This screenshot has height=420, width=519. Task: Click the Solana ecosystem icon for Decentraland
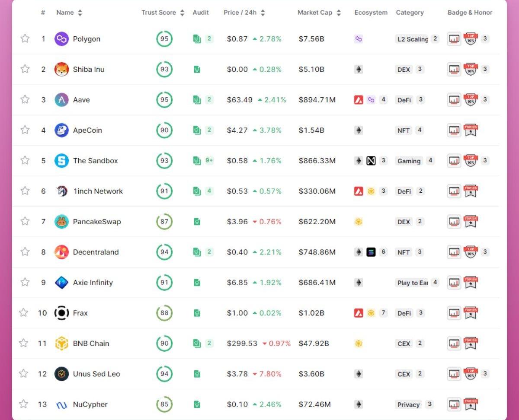tap(371, 252)
